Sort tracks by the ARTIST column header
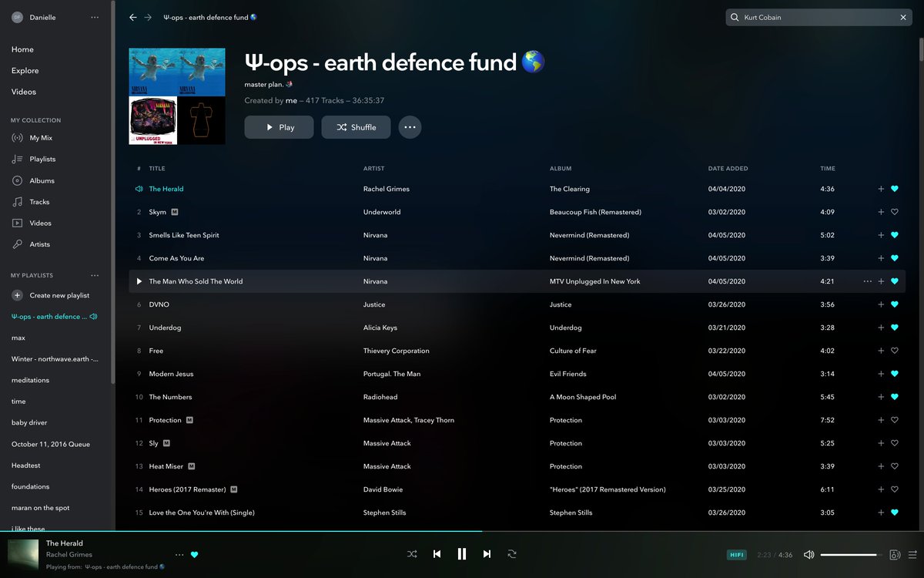This screenshot has height=578, width=924. click(x=373, y=168)
